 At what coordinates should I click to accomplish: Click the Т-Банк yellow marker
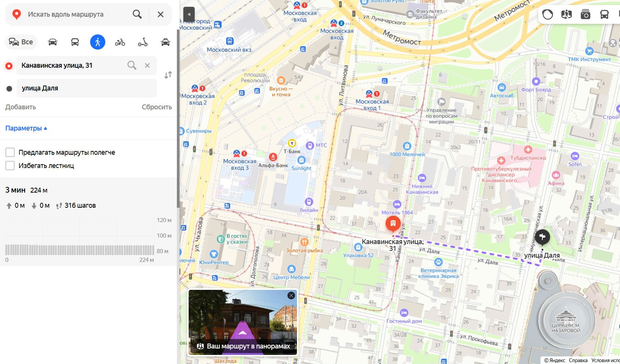tap(292, 143)
